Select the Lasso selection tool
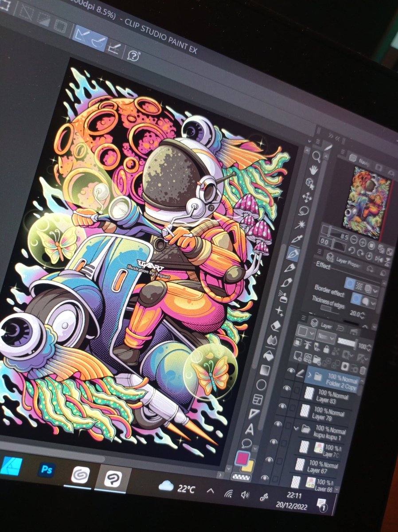 304,211
